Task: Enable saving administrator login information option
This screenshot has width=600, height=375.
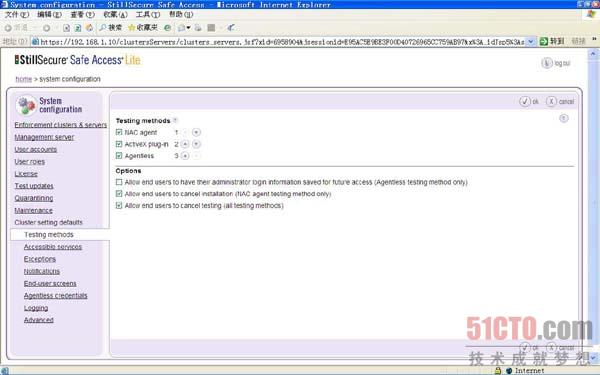Action: (119, 182)
